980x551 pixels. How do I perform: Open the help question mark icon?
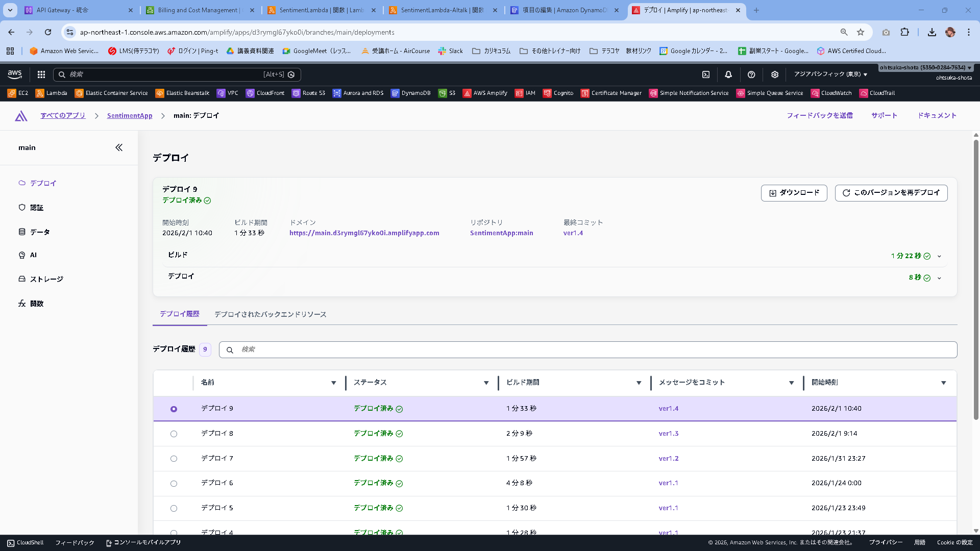751,74
